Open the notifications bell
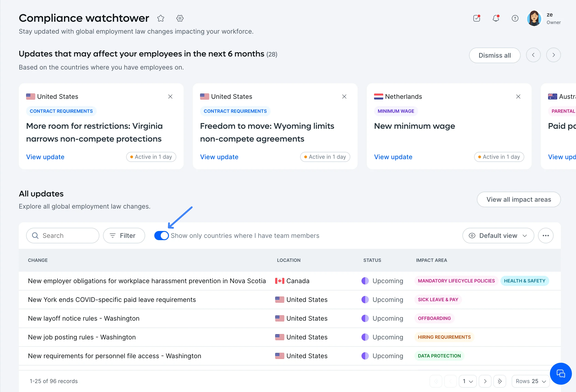Viewport: 576px width, 392px height. [496, 18]
